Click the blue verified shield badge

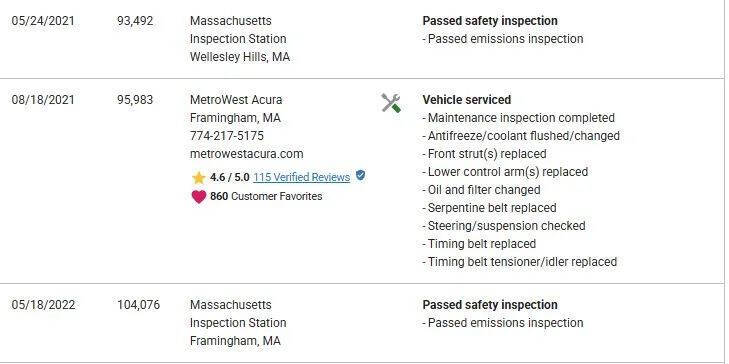point(360,176)
